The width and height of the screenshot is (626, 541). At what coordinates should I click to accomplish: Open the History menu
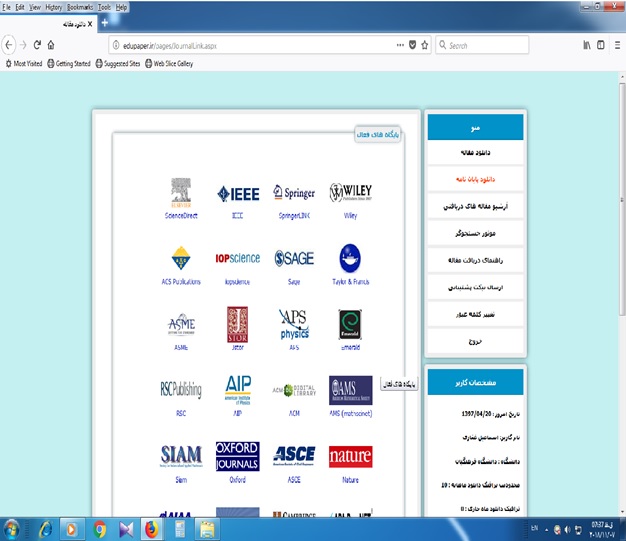click(53, 6)
